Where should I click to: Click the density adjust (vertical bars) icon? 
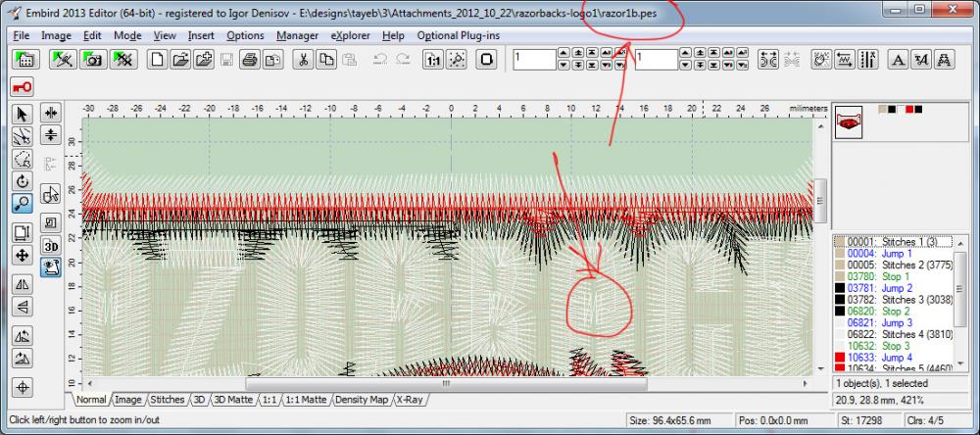[869, 60]
